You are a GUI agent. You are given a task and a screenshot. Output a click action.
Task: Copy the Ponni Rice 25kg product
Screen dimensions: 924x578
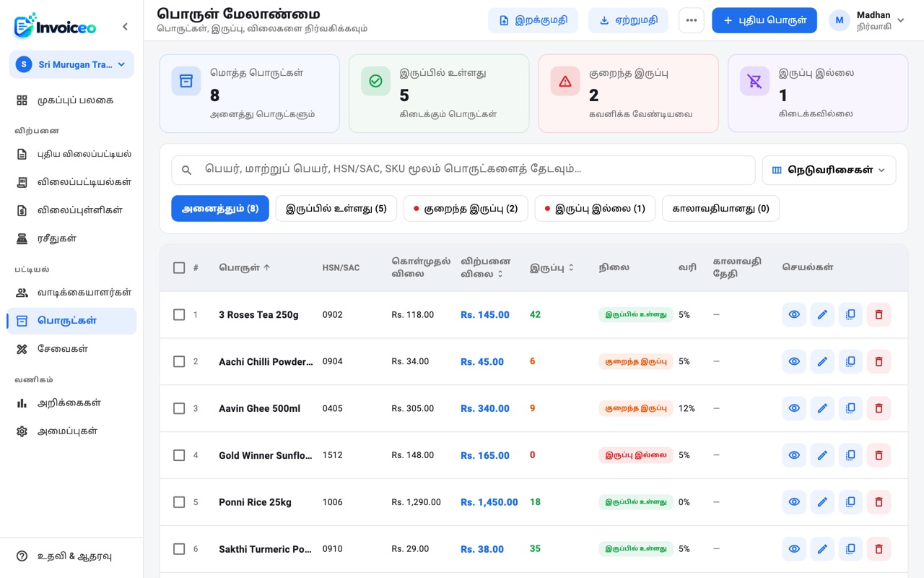pos(850,502)
